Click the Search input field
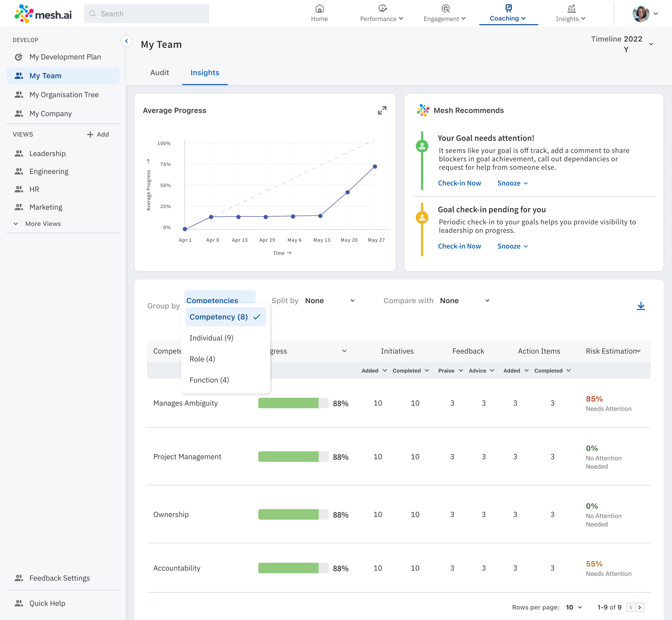Screen dimensions: 672x620 point(146,14)
